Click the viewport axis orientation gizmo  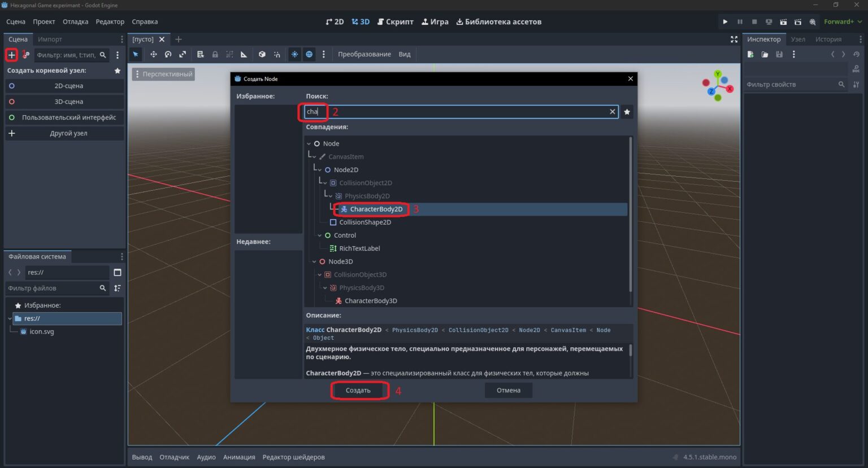718,86
